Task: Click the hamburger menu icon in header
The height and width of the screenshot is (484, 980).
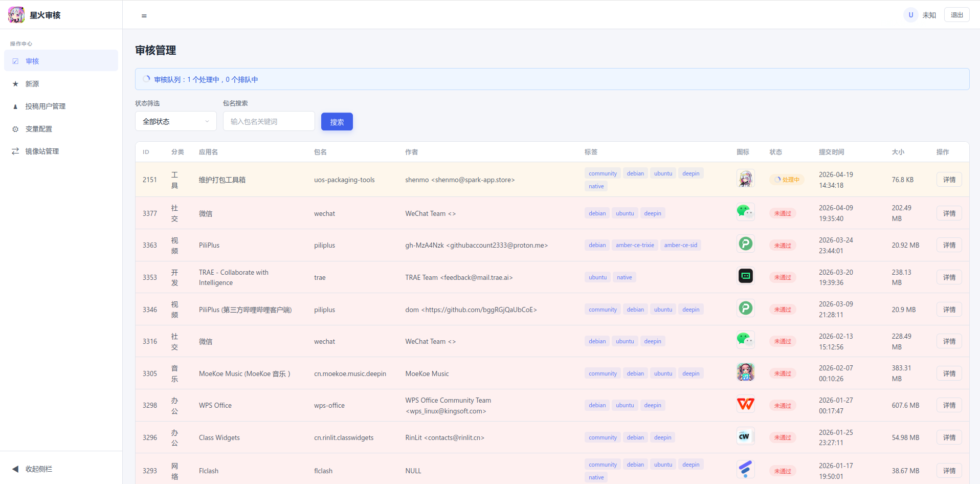Action: 144,16
